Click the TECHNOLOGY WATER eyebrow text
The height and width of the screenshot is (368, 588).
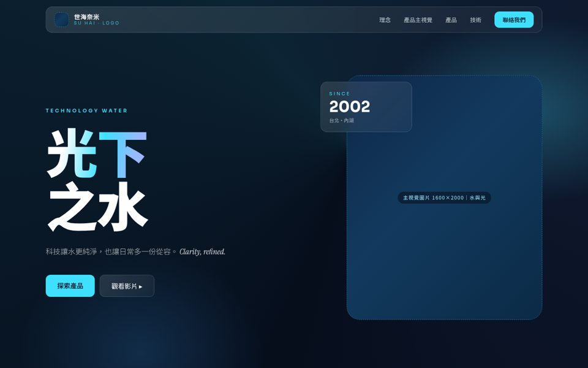(86, 110)
